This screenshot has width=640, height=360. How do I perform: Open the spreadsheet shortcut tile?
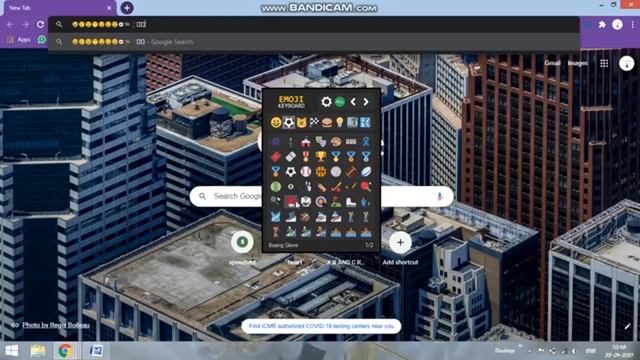pyautogui.click(x=242, y=248)
